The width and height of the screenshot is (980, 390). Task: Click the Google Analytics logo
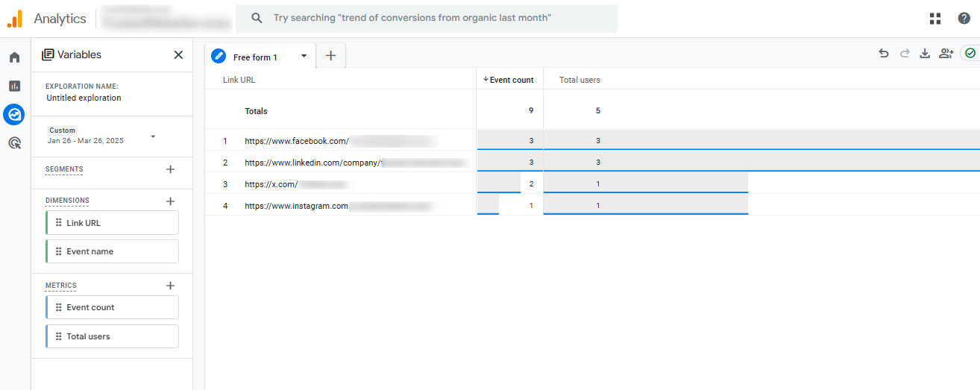click(15, 19)
